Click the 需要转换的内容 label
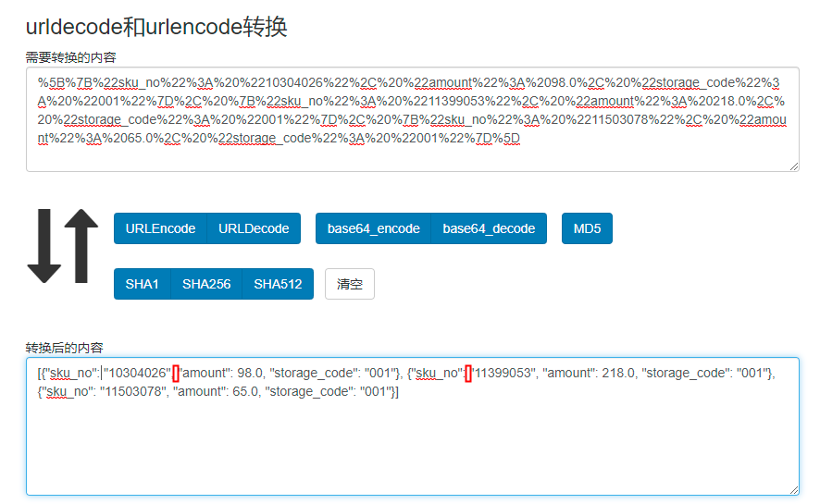The width and height of the screenshot is (820, 504). coord(70,57)
